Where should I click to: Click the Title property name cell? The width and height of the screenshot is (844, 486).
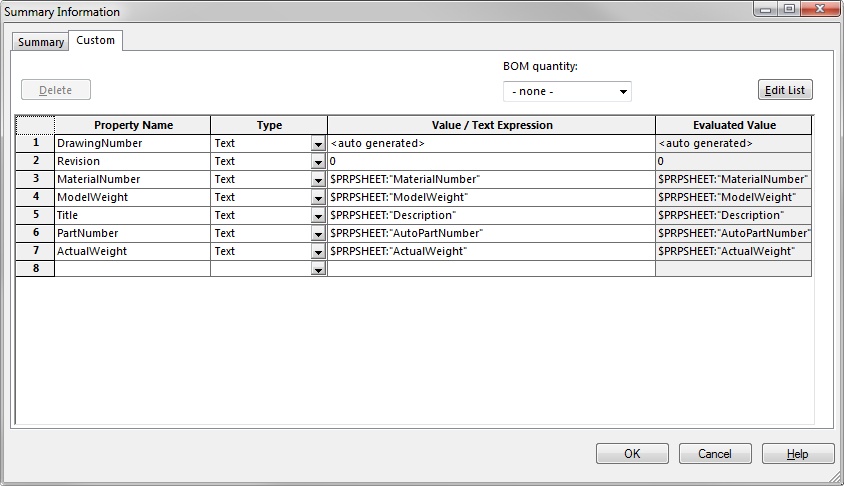pyautogui.click(x=132, y=215)
